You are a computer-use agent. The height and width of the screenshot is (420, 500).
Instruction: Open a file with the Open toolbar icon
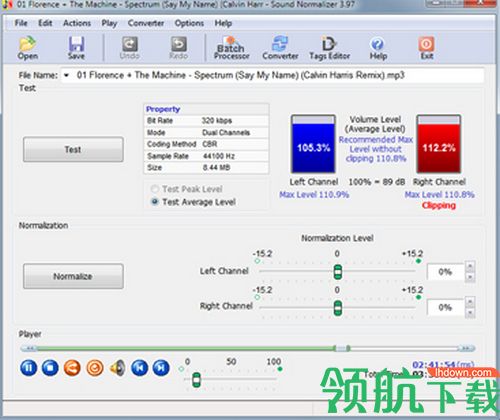click(28, 48)
